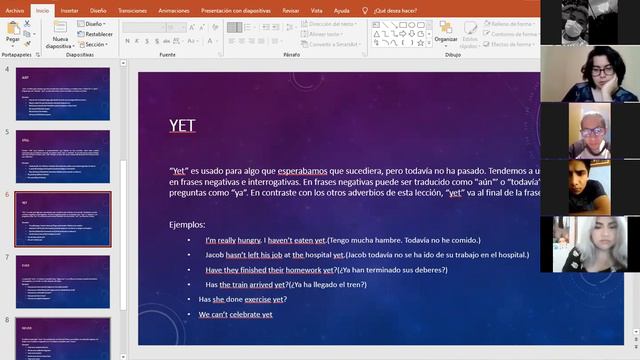Screen dimensions: 640x360
Task: Click the Decrease Font Size icon
Action: (x=202, y=27)
